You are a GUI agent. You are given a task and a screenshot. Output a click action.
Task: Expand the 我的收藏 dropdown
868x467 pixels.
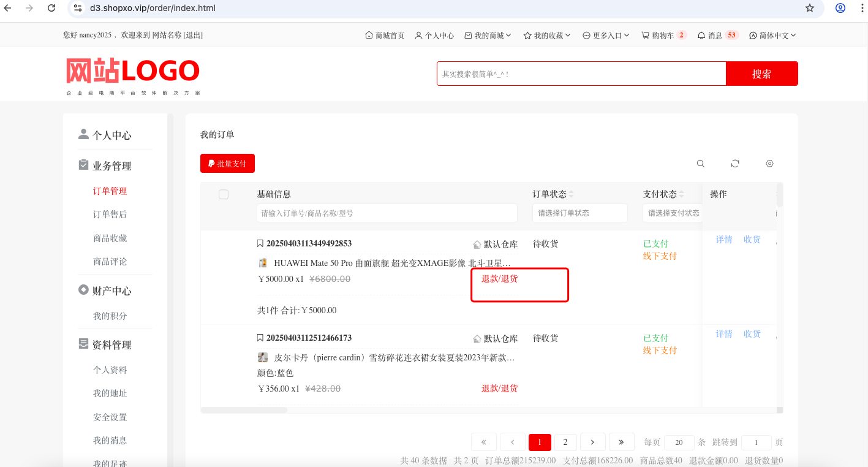[547, 36]
